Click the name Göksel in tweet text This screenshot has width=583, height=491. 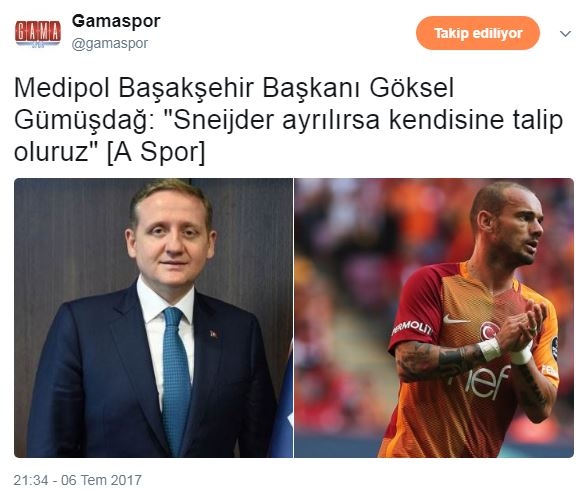tap(411, 88)
